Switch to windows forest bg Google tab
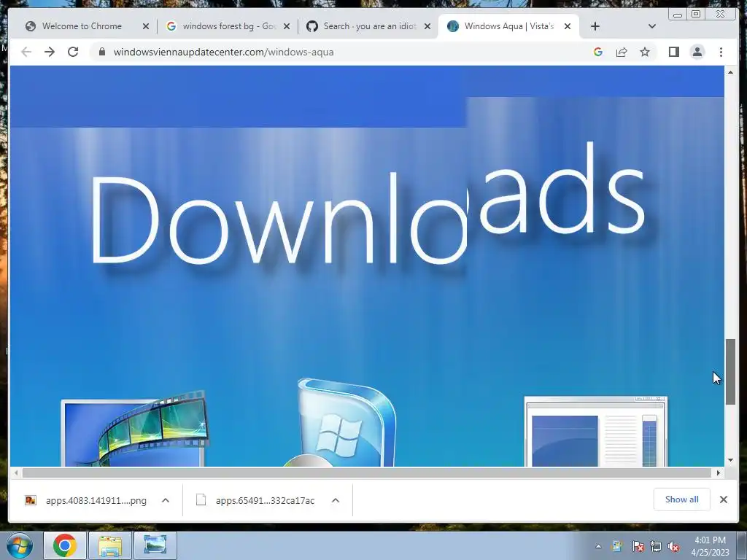Image resolution: width=747 pixels, height=560 pixels. click(x=228, y=26)
